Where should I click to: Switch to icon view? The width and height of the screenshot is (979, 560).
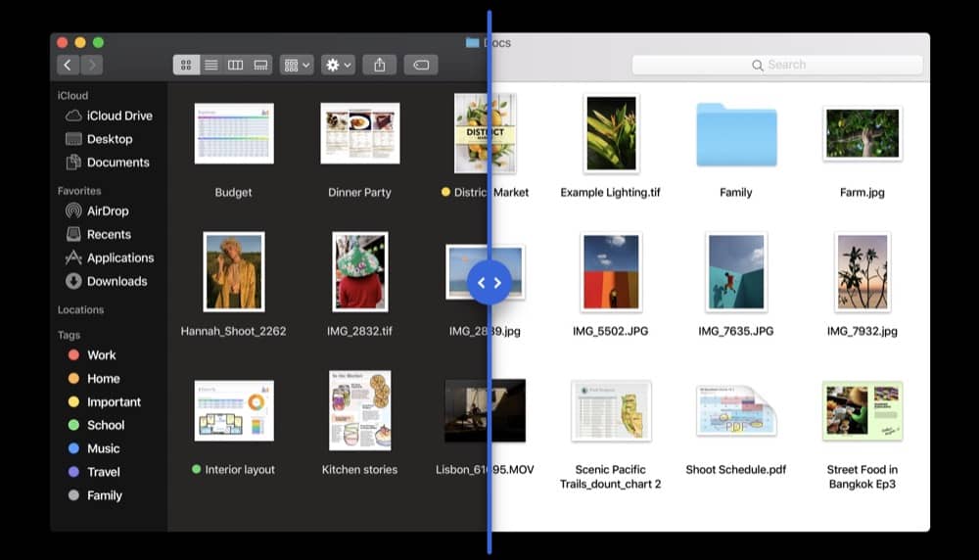[186, 65]
